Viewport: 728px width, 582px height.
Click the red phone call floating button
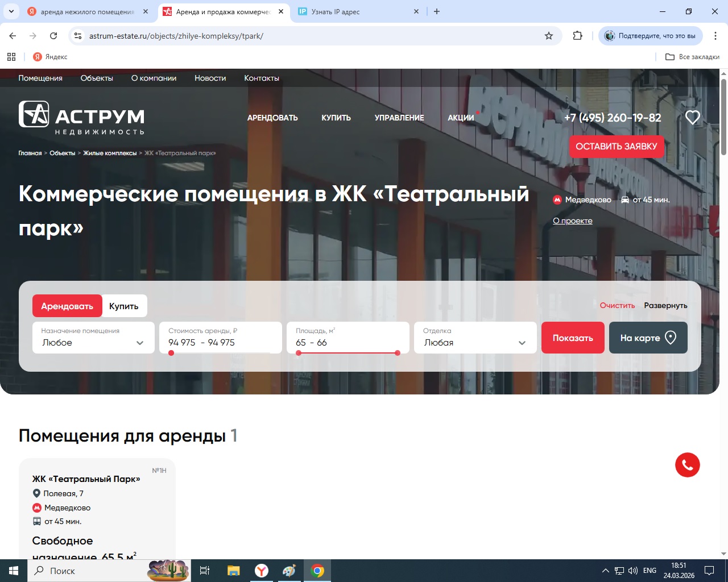(687, 465)
